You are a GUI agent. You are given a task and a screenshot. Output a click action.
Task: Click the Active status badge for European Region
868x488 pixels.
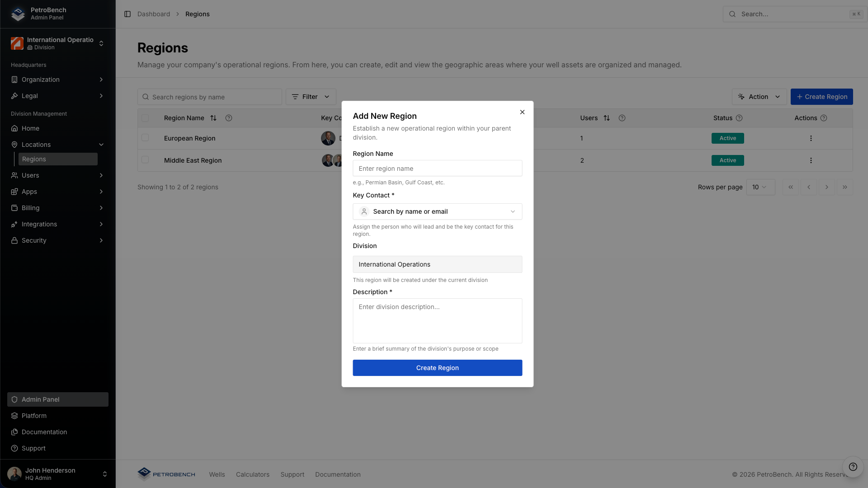coord(728,138)
